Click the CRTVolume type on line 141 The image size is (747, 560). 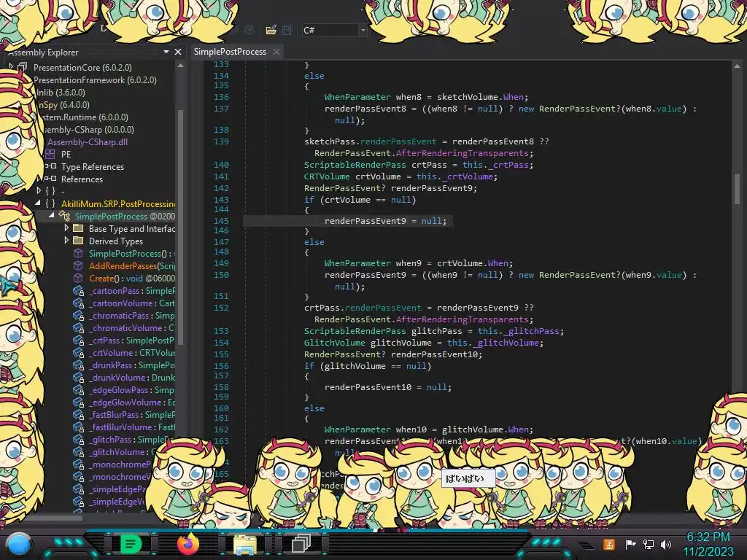[x=327, y=176]
